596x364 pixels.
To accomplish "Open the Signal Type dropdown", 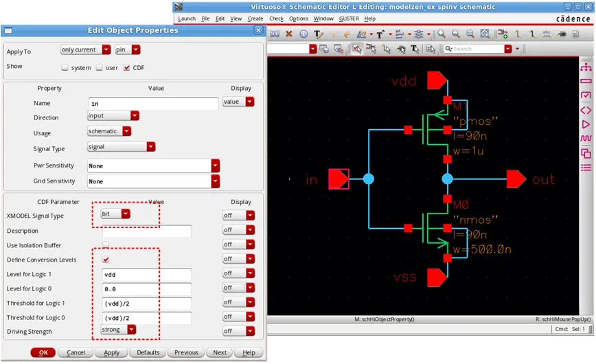I will click(x=121, y=147).
